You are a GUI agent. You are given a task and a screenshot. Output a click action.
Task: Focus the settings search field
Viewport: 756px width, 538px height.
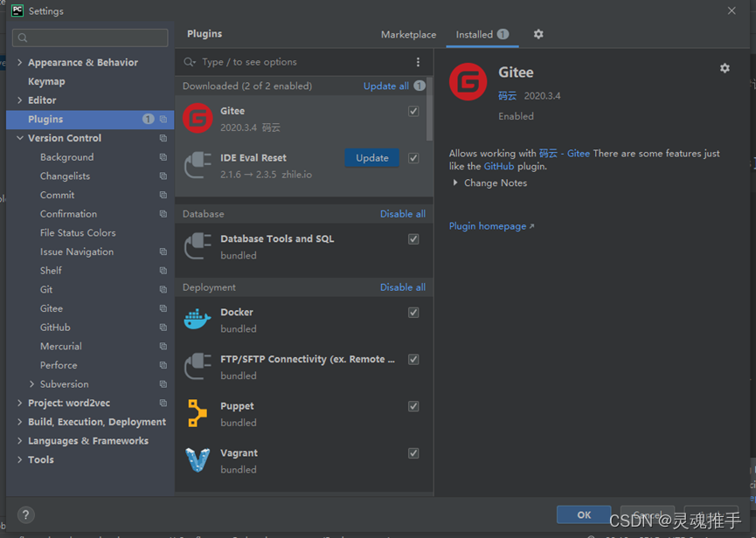click(x=90, y=38)
